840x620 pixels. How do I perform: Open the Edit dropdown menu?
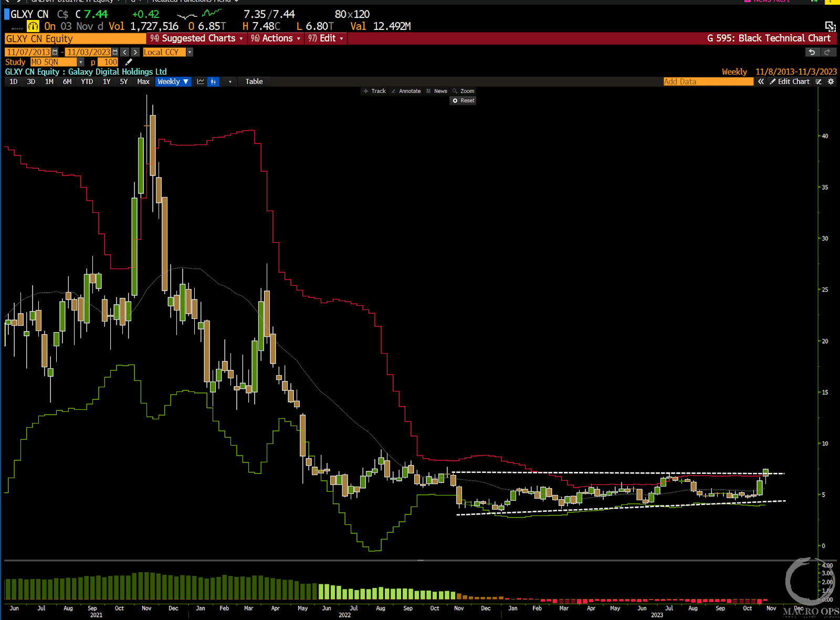[325, 38]
